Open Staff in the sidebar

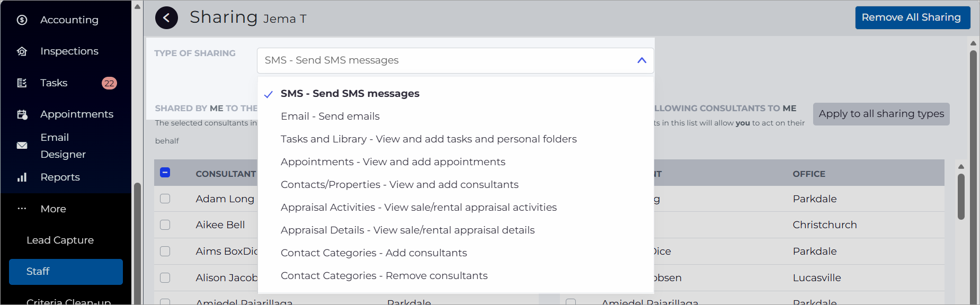(66, 272)
